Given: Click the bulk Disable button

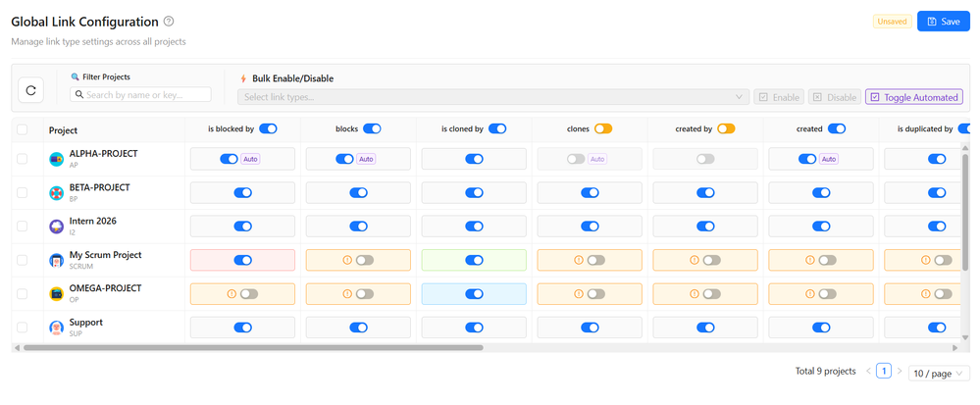Looking at the screenshot, I should tap(835, 97).
